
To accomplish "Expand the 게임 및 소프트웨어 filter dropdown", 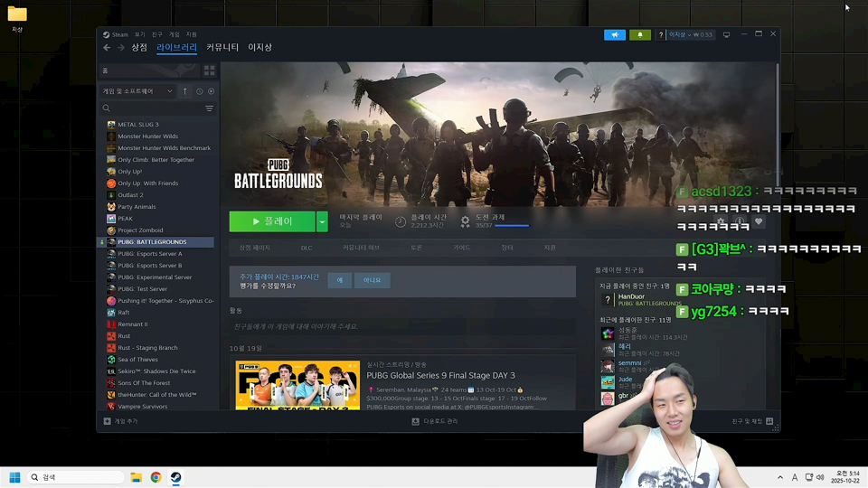I will coord(138,91).
